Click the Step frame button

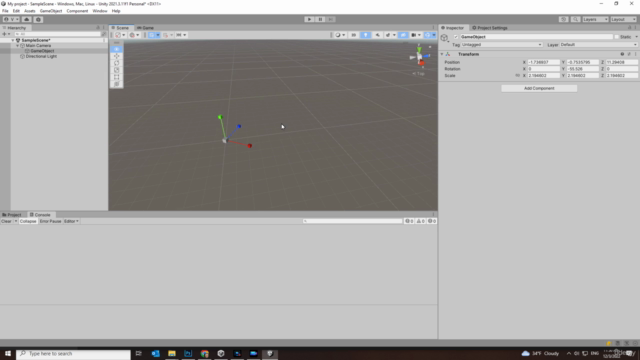(x=331, y=19)
